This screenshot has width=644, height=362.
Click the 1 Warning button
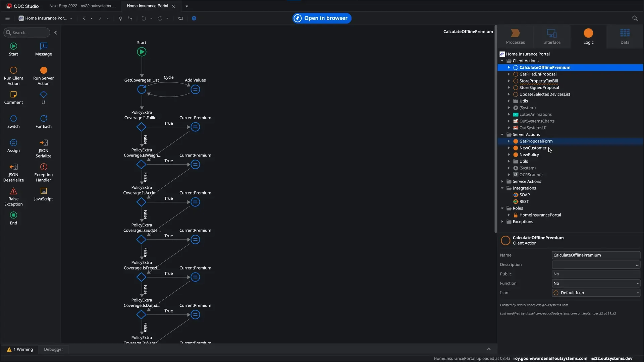coord(20,349)
